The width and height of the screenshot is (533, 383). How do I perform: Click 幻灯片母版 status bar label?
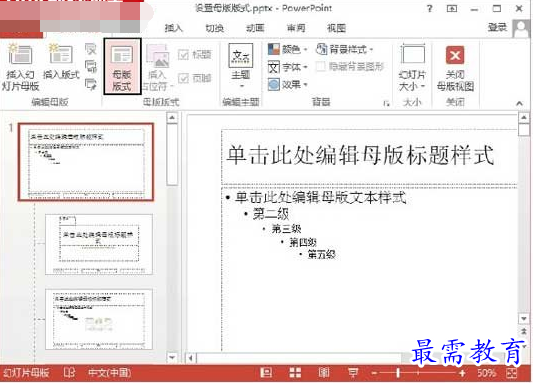(26, 373)
